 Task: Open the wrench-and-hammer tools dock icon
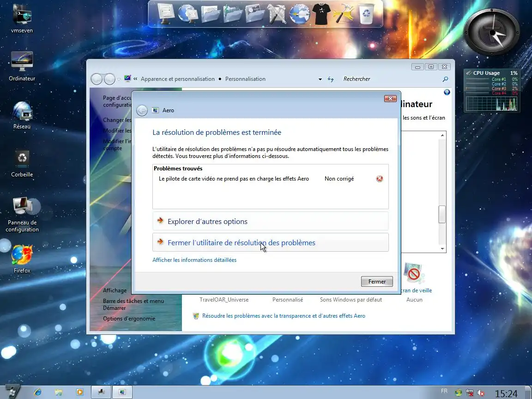[277, 14]
